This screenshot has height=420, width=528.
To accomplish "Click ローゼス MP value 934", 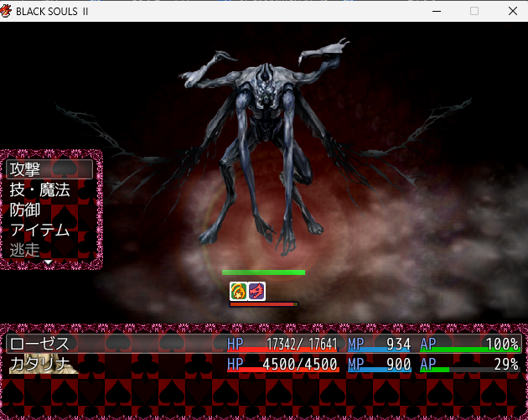I will (398, 345).
